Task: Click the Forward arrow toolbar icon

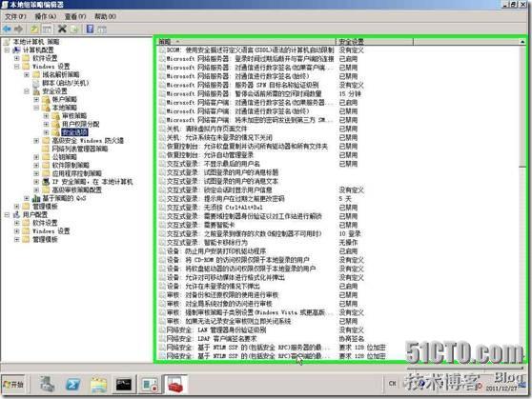Action: click(x=19, y=30)
